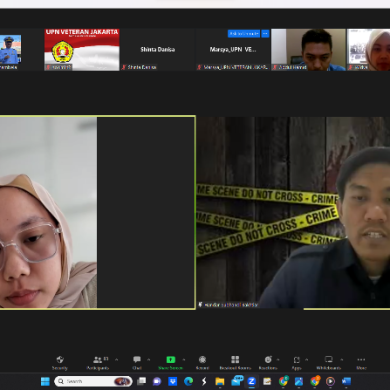Expand the caret next to Share Screen
The height and width of the screenshot is (390, 390).
(184, 360)
